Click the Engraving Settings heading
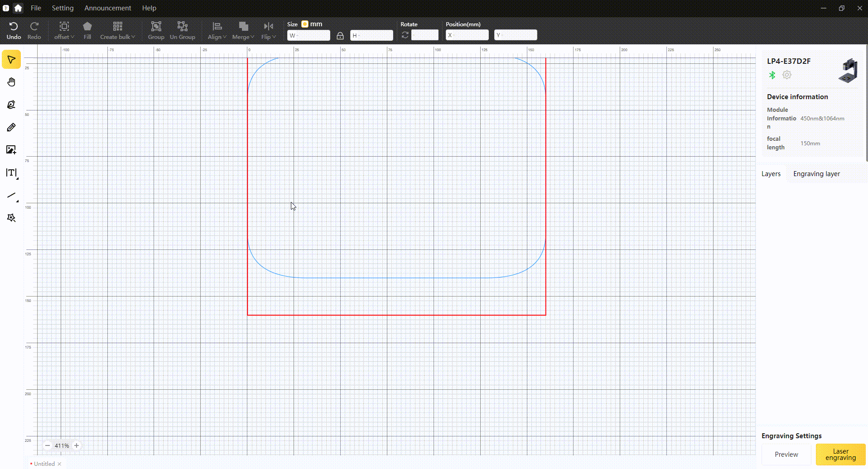Viewport: 868px width, 469px height. [x=791, y=436]
